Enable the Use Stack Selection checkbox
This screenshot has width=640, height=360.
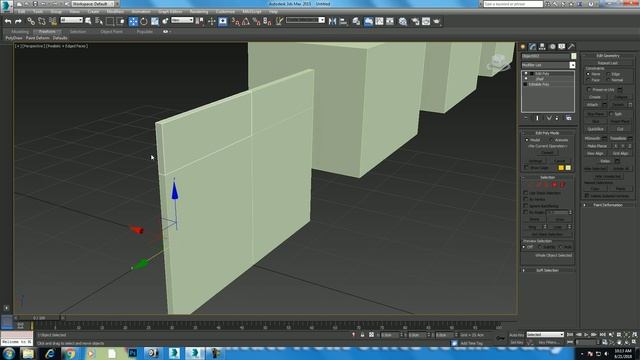(526, 193)
